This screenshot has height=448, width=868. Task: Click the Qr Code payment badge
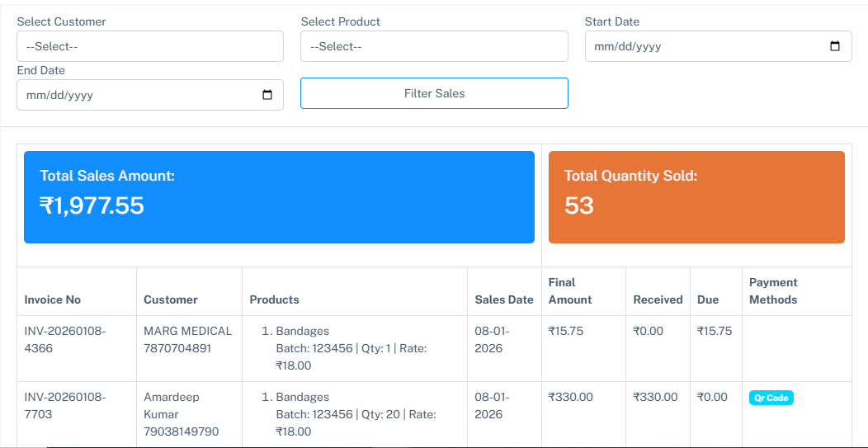[x=771, y=398]
